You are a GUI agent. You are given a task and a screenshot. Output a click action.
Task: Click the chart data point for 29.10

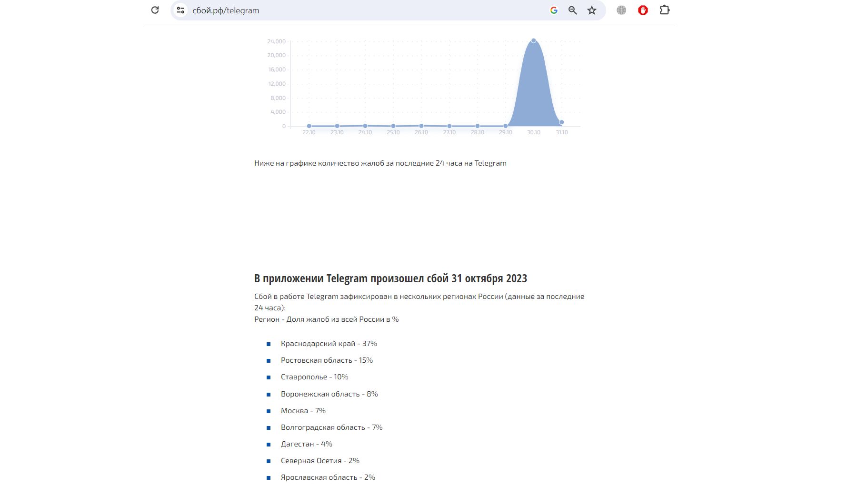pyautogui.click(x=506, y=126)
